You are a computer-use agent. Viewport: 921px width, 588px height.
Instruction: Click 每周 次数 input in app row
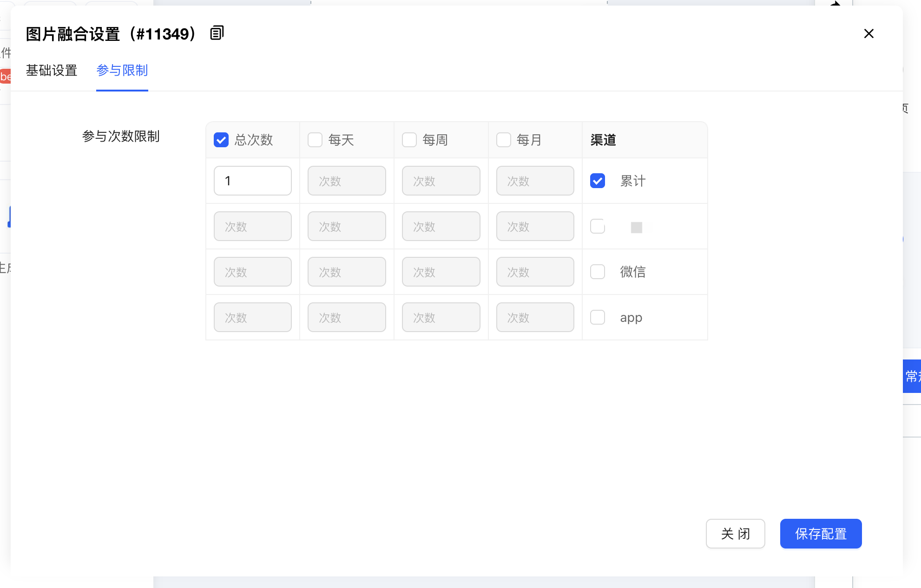441,317
